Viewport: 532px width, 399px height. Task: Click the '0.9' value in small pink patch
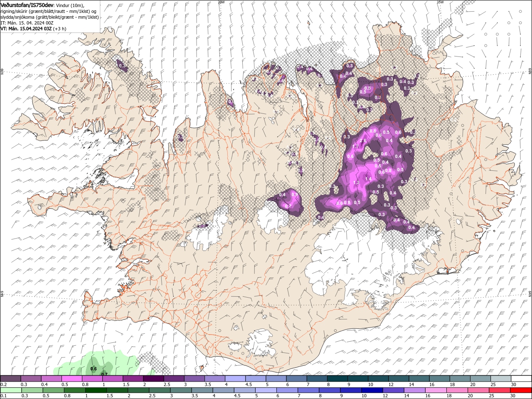pyautogui.click(x=295, y=195)
